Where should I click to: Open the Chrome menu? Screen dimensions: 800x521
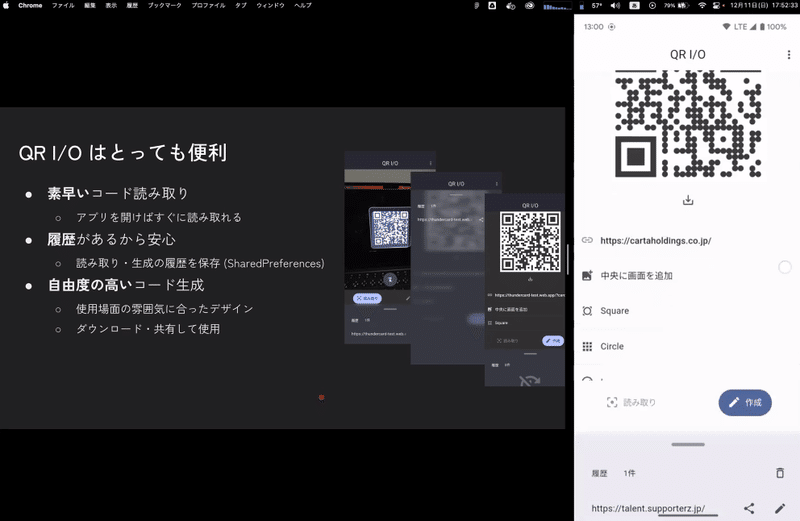tap(30, 5)
